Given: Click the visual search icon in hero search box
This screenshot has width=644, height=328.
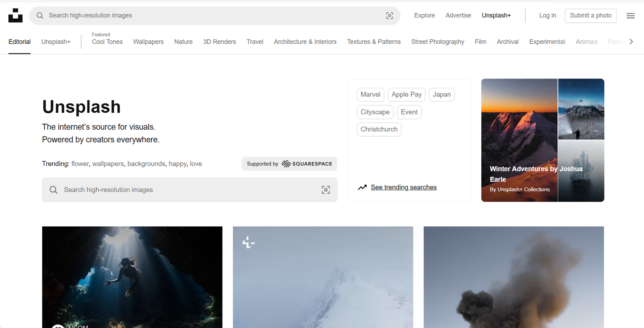Looking at the screenshot, I should point(326,190).
